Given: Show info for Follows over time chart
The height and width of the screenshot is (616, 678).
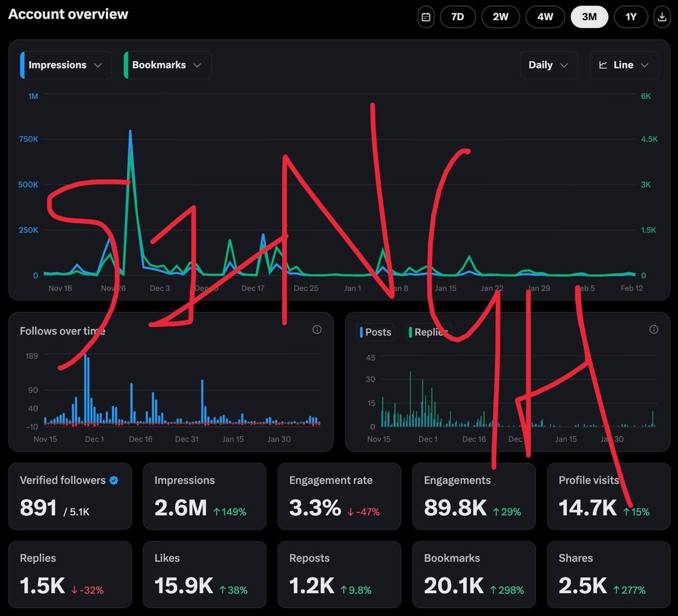Looking at the screenshot, I should 317,329.
